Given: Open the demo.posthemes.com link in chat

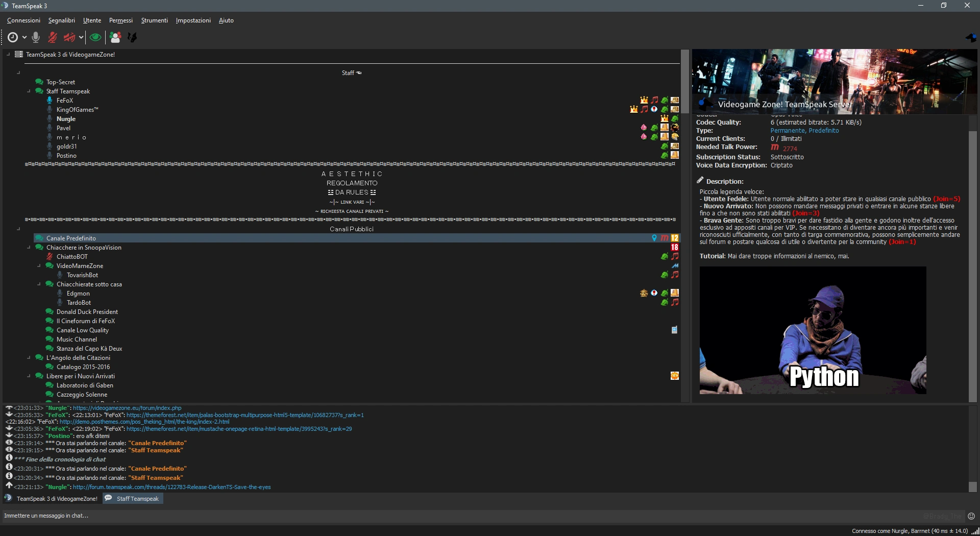Looking at the screenshot, I should pos(144,422).
